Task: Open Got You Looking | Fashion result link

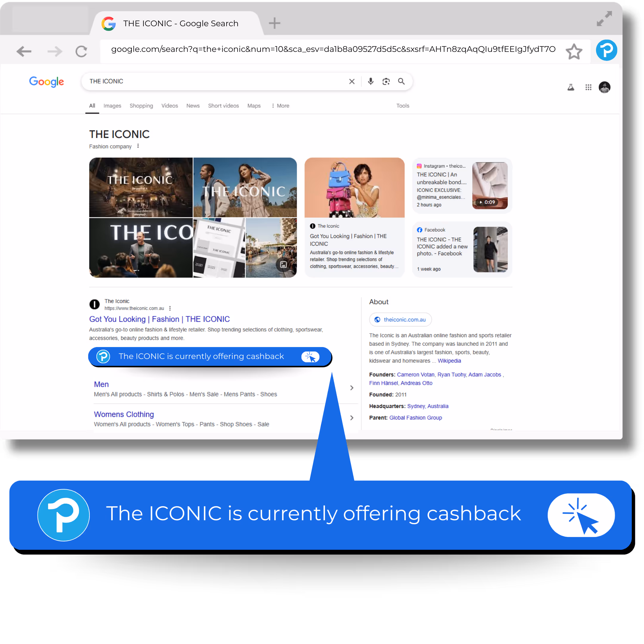Action: [x=159, y=319]
